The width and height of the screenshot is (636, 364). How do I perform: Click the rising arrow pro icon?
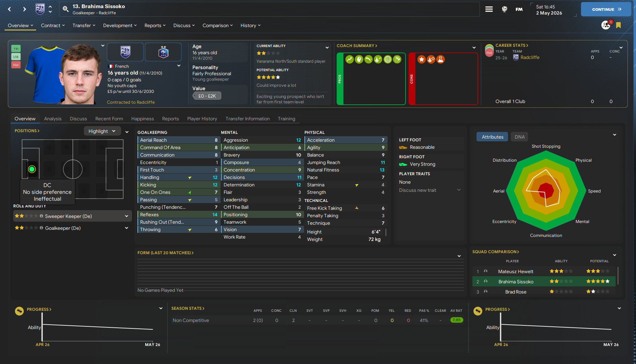(x=350, y=60)
